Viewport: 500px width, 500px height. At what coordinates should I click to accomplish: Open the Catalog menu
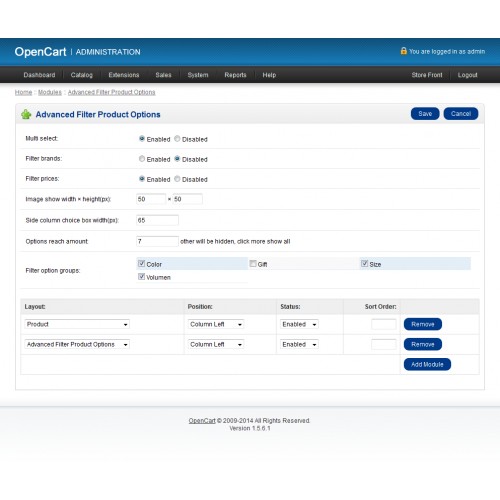click(81, 75)
